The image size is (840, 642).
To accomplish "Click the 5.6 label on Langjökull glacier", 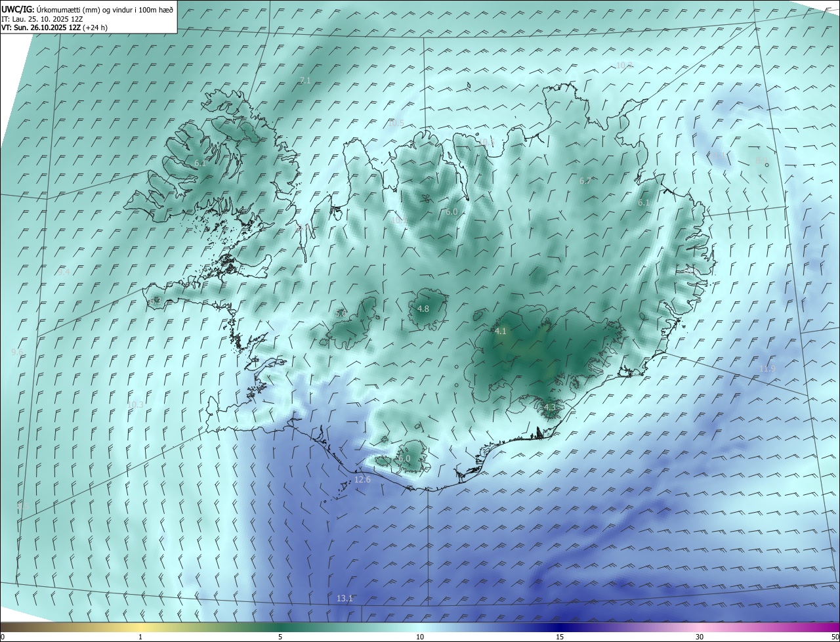I will point(341,314).
